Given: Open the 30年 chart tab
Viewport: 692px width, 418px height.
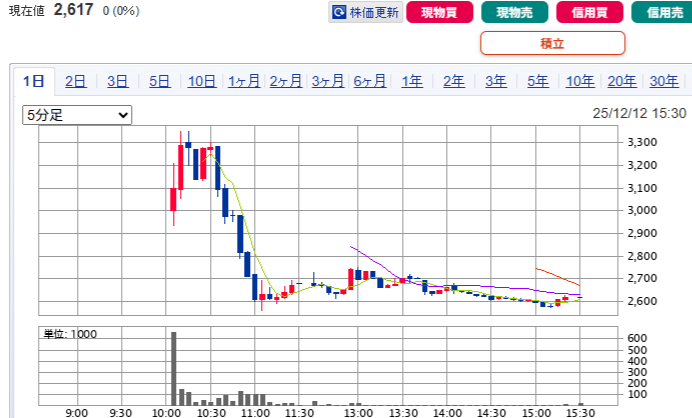Looking at the screenshot, I should click(663, 81).
